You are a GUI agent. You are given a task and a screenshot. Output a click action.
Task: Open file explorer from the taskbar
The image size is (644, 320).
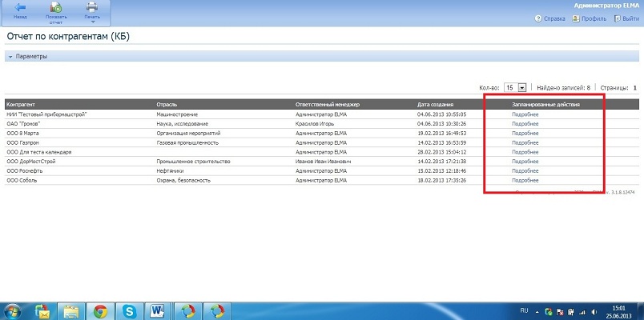coord(71,310)
